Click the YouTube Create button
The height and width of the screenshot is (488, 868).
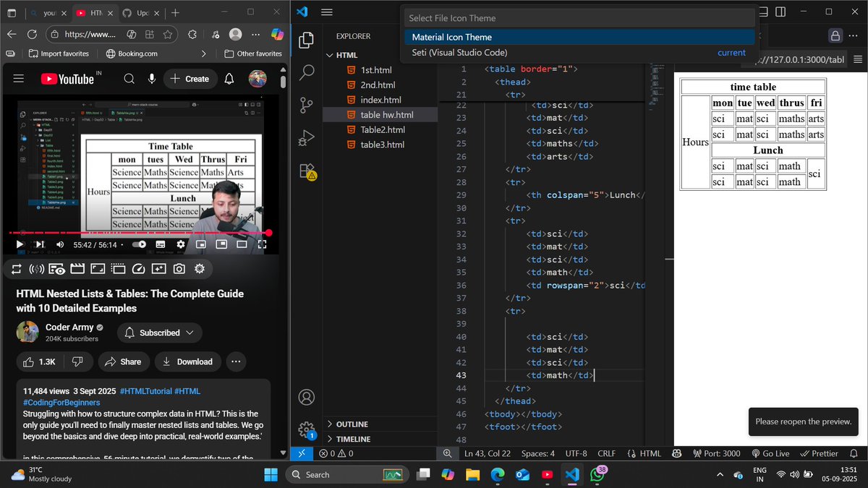coord(190,79)
